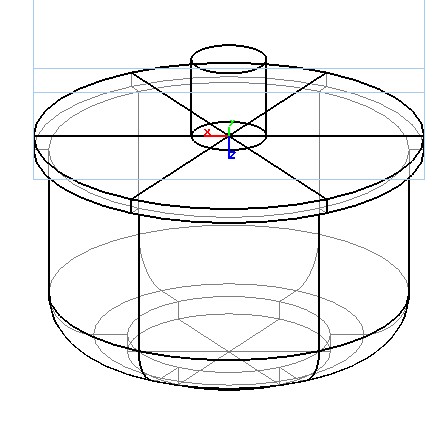Pick the coordinate origin point
Image resolution: width=448 pixels, height=427 pixels.
pos(229,136)
